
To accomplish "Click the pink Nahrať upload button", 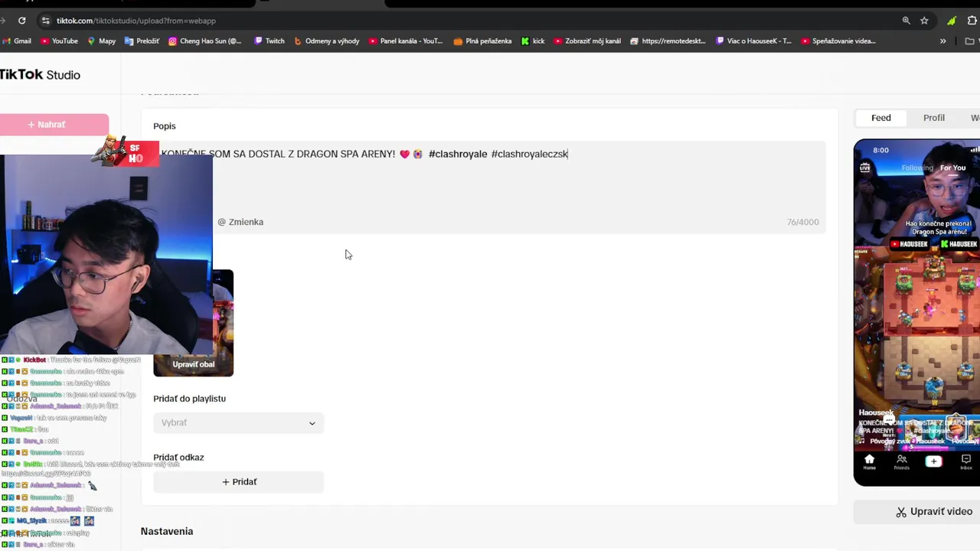I will click(54, 125).
